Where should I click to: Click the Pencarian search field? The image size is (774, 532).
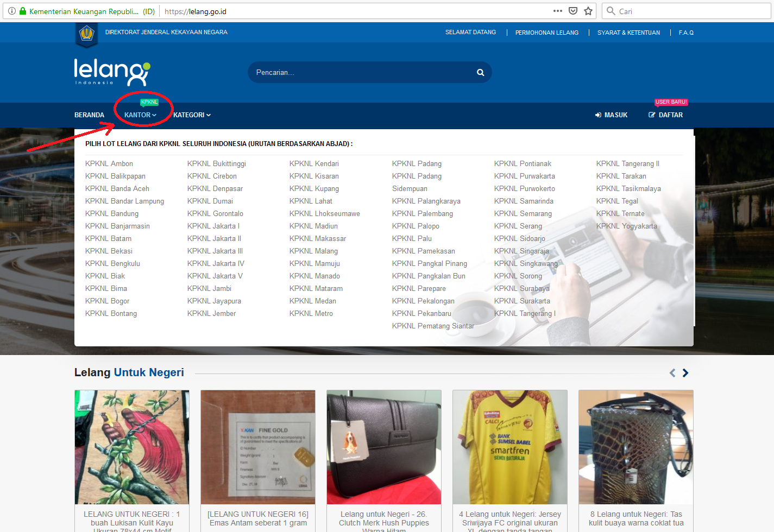[x=353, y=72]
